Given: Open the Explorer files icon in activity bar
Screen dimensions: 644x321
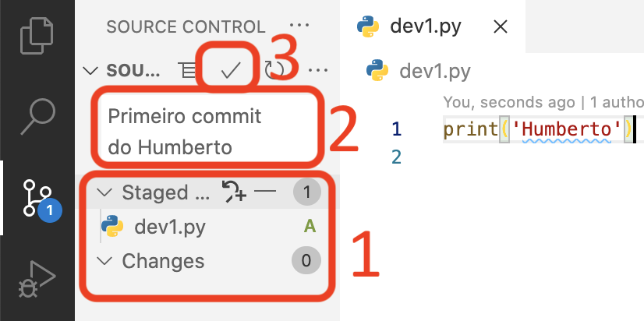Looking at the screenshot, I should point(37,36).
